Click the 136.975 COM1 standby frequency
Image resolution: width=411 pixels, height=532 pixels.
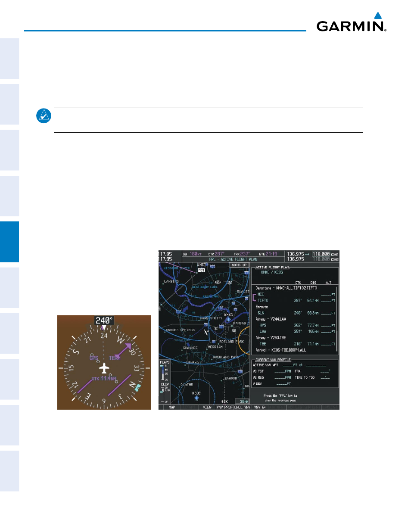pos(296,254)
